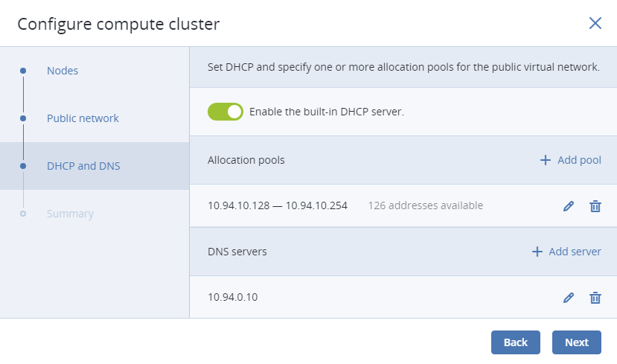Click the plus icon beside Add server
Viewport: 617px width, 364px height.
[537, 252]
